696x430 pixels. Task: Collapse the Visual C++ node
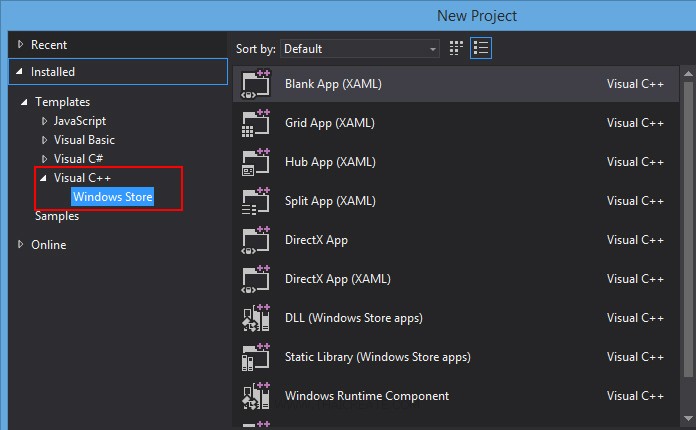click(x=43, y=178)
